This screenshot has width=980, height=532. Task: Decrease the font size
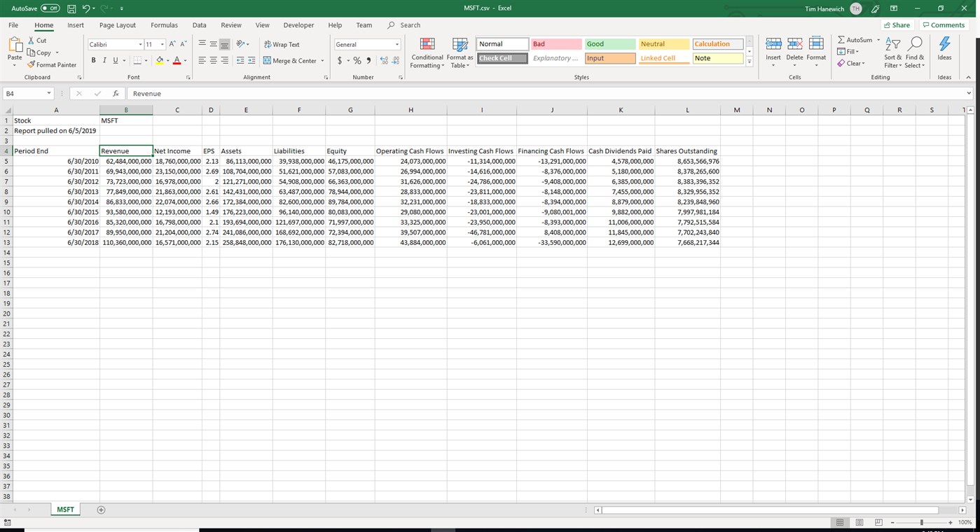(x=183, y=44)
